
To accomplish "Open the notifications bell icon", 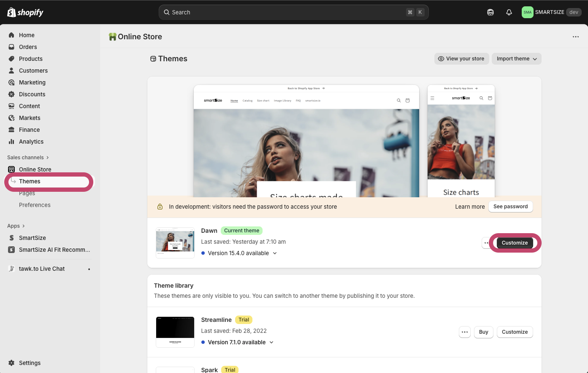I will pyautogui.click(x=509, y=12).
